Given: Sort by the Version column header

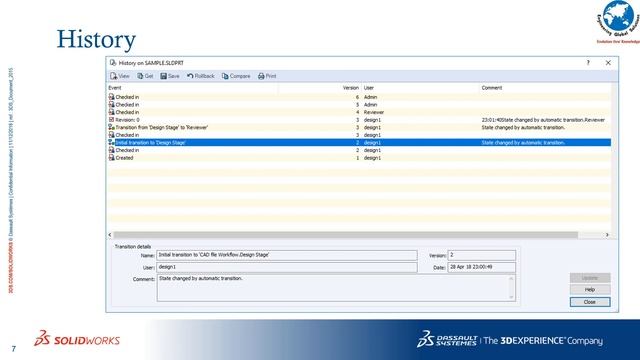Looking at the screenshot, I should pyautogui.click(x=320, y=88).
